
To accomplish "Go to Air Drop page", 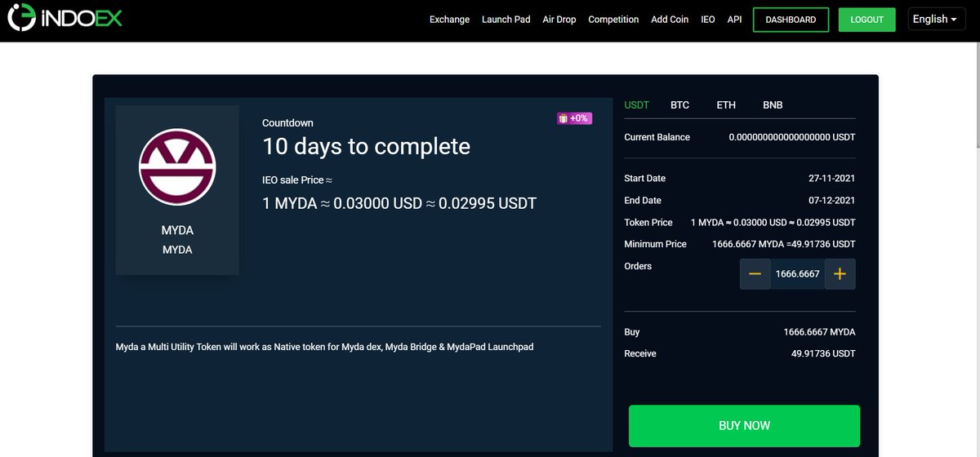I will coord(559,20).
